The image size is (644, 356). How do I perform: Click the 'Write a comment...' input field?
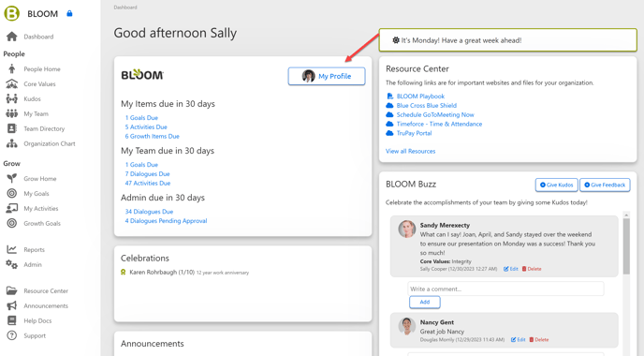[505, 289]
